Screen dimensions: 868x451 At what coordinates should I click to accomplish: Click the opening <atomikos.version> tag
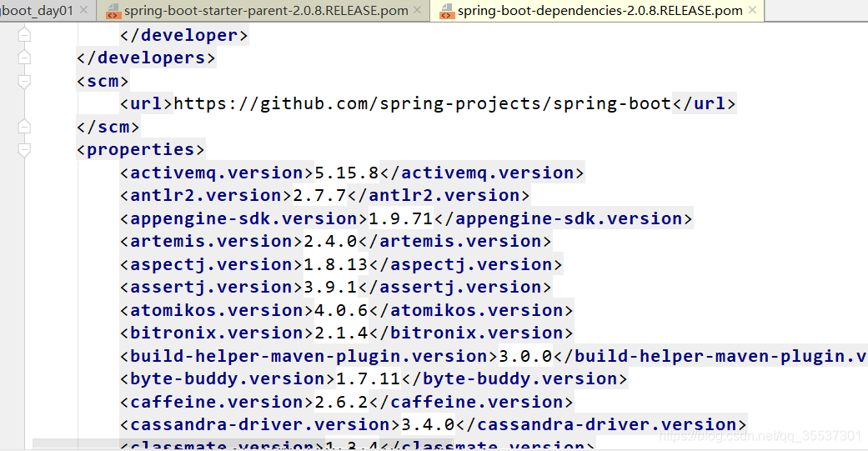217,311
